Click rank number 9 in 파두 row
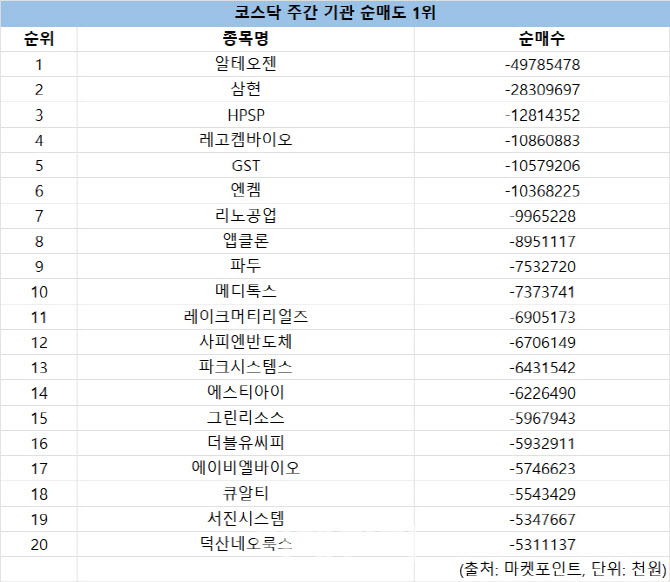Viewport: 670px width, 582px height. tap(39, 267)
